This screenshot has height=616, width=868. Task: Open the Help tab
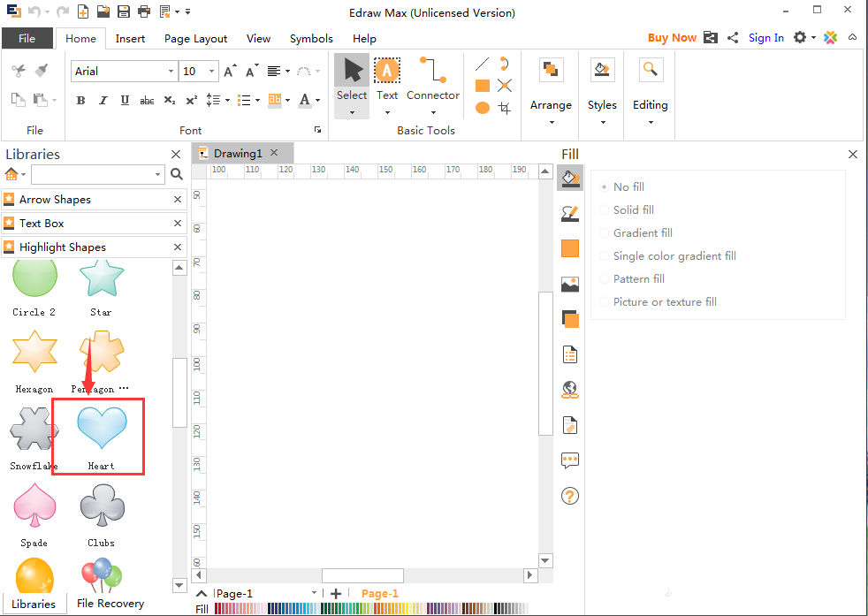(364, 38)
